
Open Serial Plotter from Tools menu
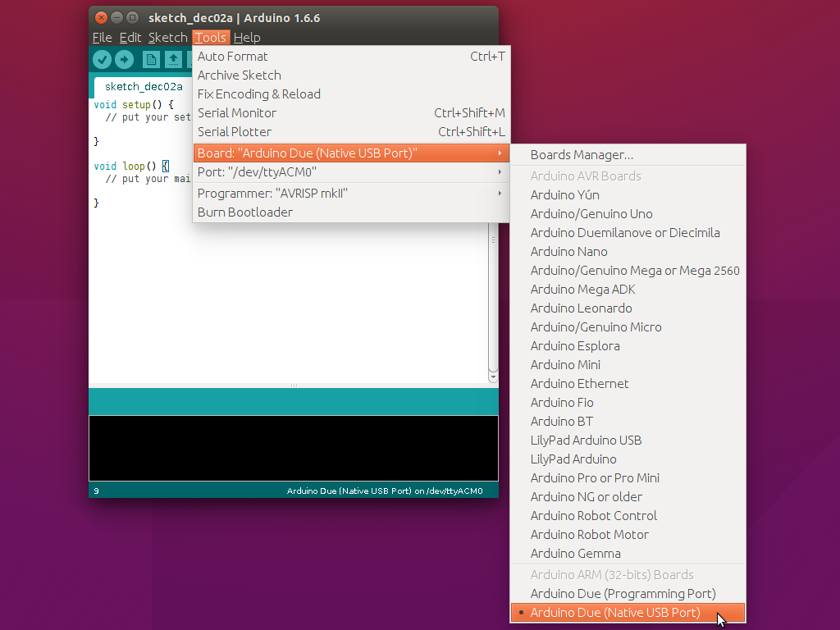point(351,131)
